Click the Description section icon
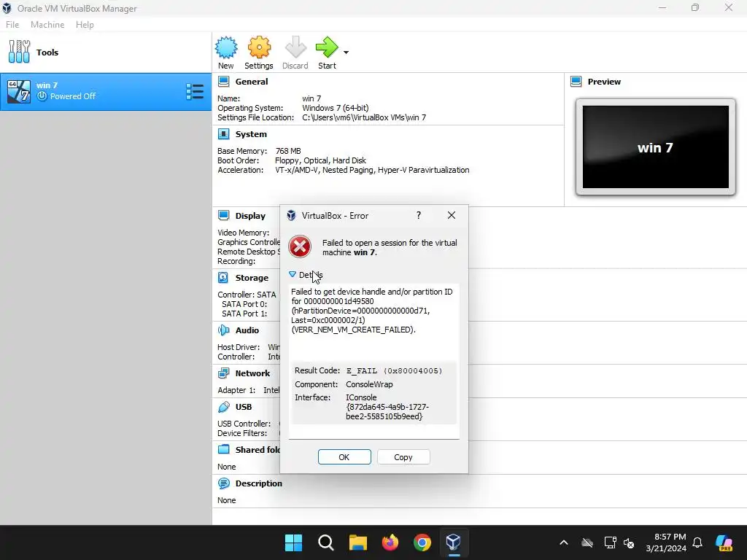Image resolution: width=747 pixels, height=560 pixels. click(223, 483)
